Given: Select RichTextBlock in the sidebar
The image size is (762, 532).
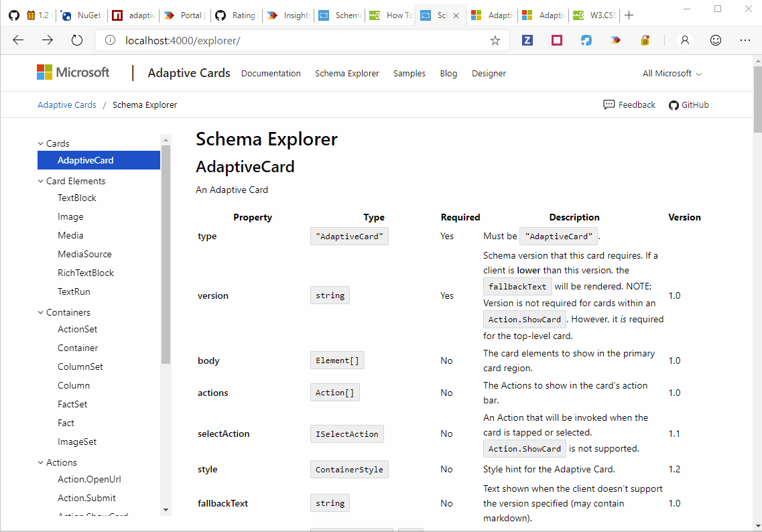Looking at the screenshot, I should (x=86, y=273).
